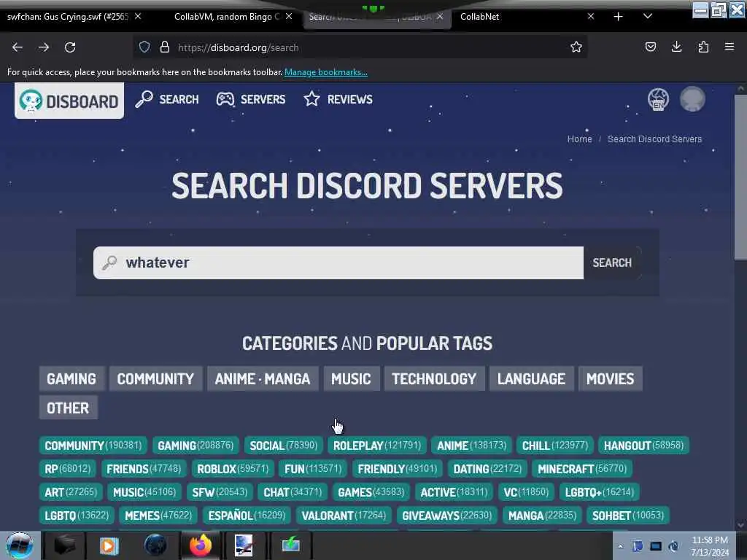This screenshot has height=560, width=747.
Task: Open the Pocket save icon
Action: click(x=650, y=47)
